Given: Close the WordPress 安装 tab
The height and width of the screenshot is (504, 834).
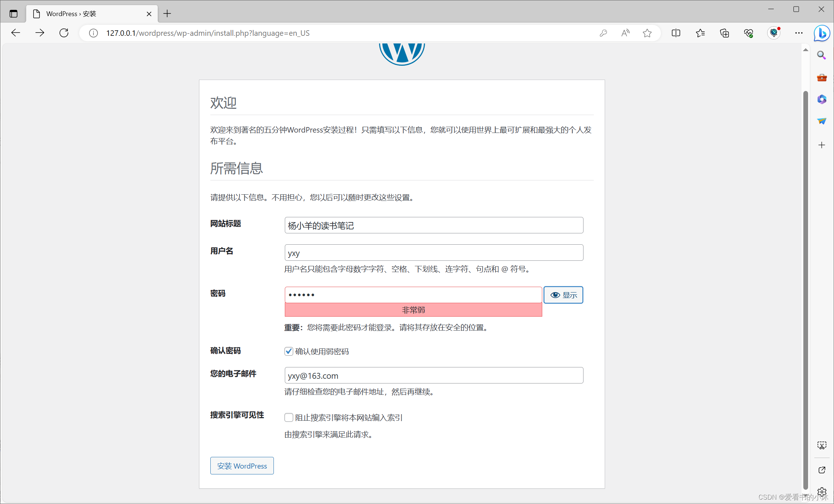Looking at the screenshot, I should click(x=149, y=14).
